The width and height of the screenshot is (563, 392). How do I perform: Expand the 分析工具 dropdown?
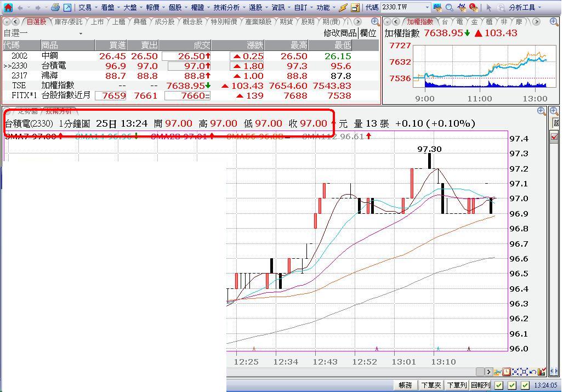541,7
